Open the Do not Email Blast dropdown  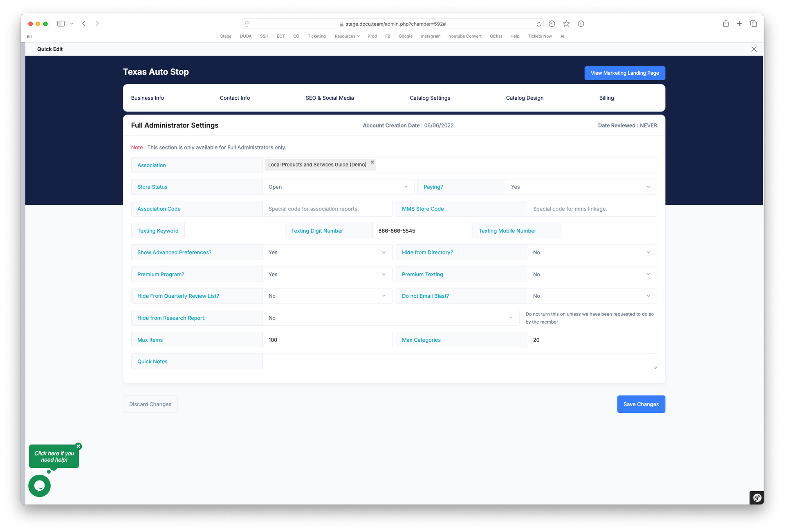click(x=592, y=296)
